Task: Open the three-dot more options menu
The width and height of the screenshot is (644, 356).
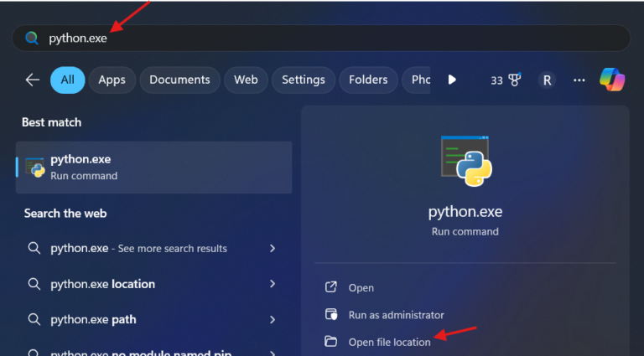Action: (579, 80)
